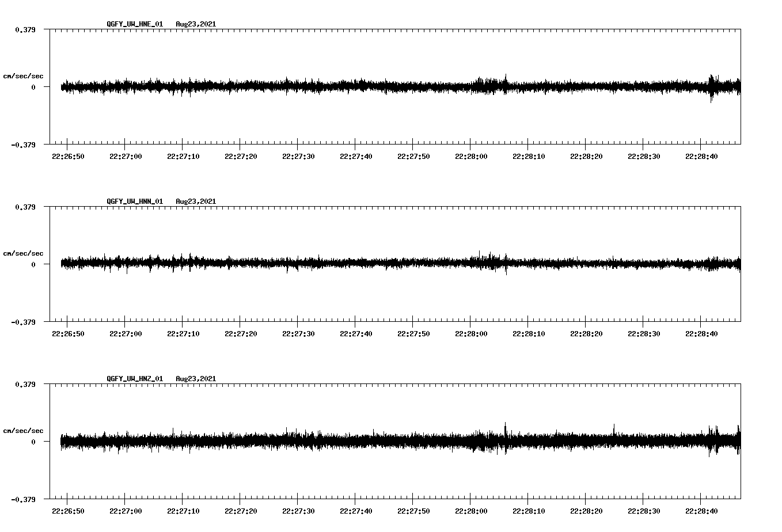Click time label 22:28:00 under HNN plot

click(471, 334)
